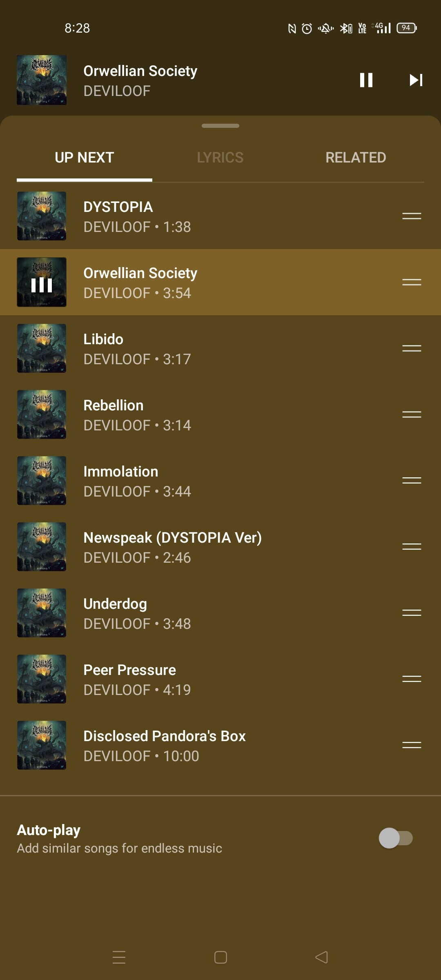Screen dimensions: 441x980
Task: Tap the reorder handle for Peer Pressure
Action: (412, 679)
